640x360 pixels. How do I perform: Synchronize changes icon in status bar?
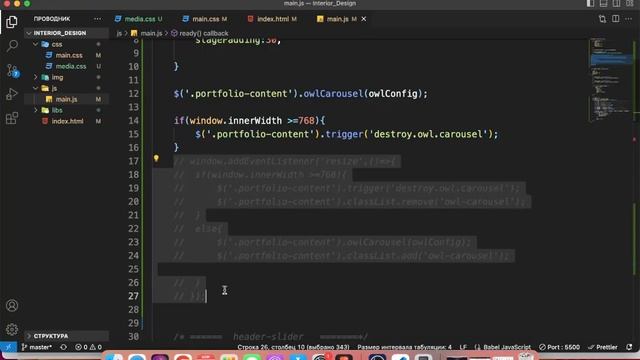[x=63, y=347]
